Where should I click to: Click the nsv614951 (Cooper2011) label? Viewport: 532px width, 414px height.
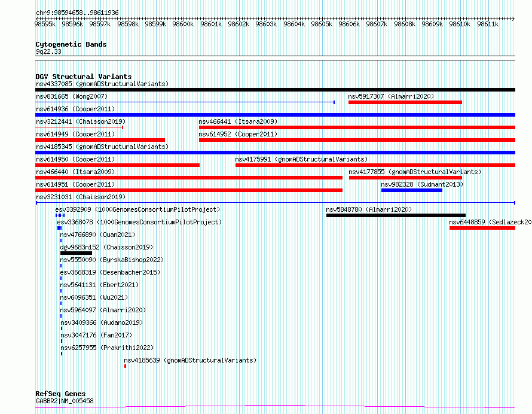75,184
